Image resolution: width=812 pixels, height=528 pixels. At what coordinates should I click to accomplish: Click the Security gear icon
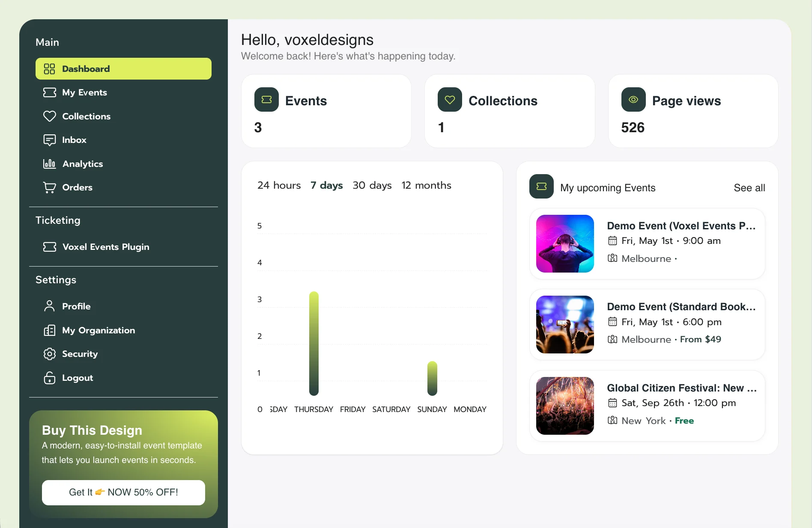click(x=49, y=354)
